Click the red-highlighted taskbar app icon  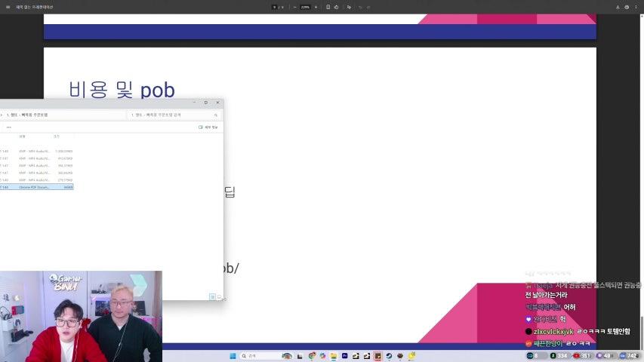pos(377,356)
